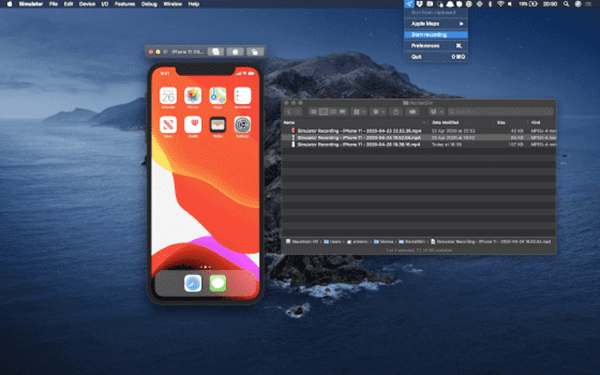Open Spotlight search magnifier in menu bar
The image size is (600, 375).
point(566,4)
